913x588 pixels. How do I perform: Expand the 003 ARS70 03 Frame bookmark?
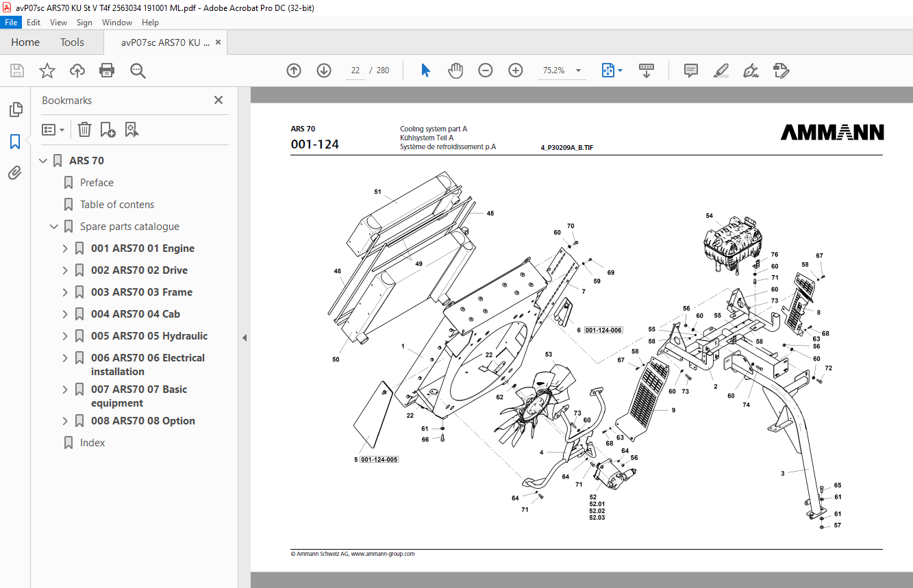point(65,292)
